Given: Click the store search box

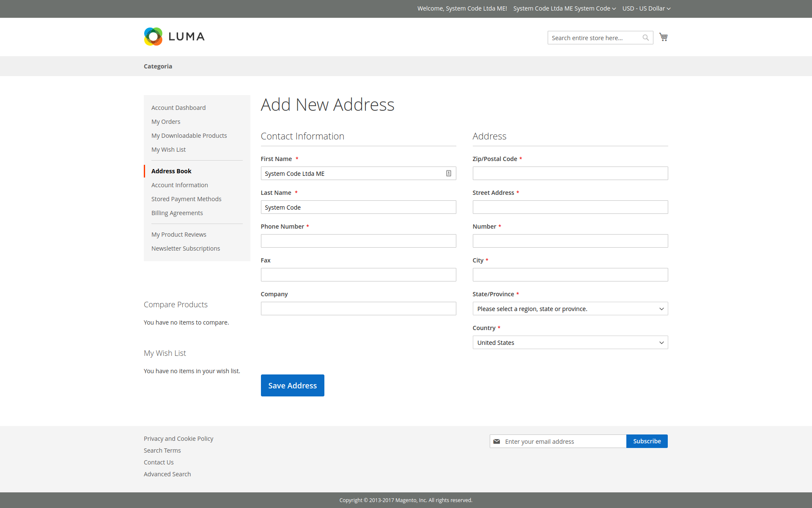Looking at the screenshot, I should (x=594, y=38).
